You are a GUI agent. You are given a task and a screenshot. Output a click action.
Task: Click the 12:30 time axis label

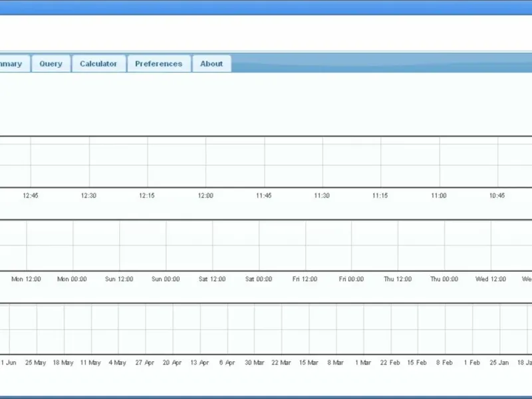click(88, 196)
